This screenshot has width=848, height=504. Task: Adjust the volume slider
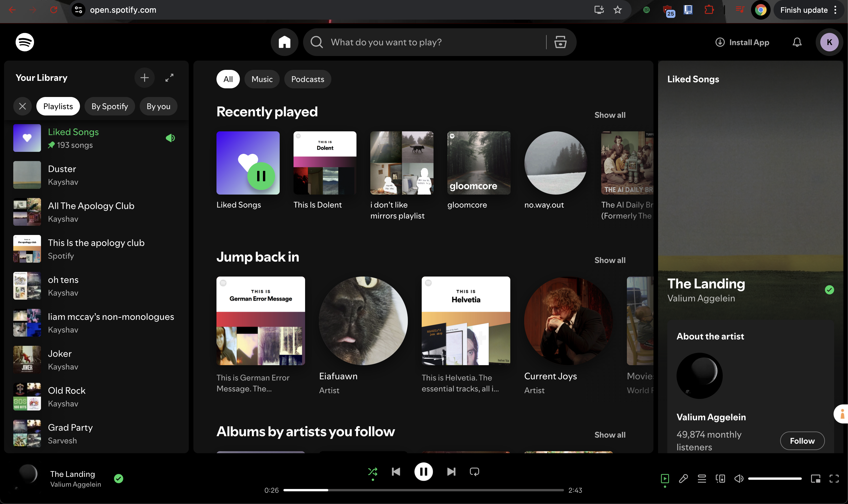tap(774, 479)
